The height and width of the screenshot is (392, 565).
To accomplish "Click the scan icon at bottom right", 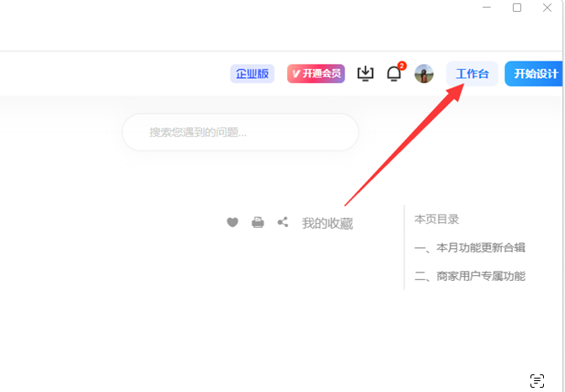I will pos(537,380).
